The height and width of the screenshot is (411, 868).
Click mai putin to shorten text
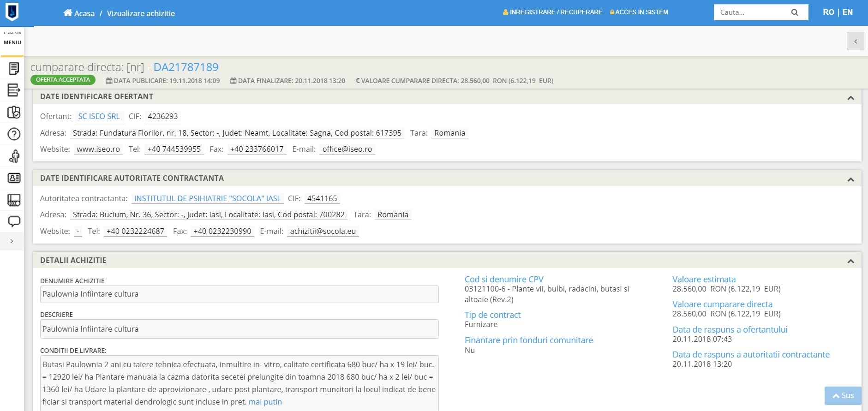265,402
